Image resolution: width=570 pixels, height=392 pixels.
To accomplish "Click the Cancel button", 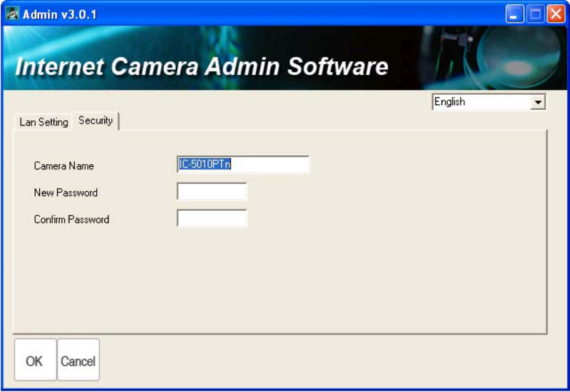I will coord(78,360).
